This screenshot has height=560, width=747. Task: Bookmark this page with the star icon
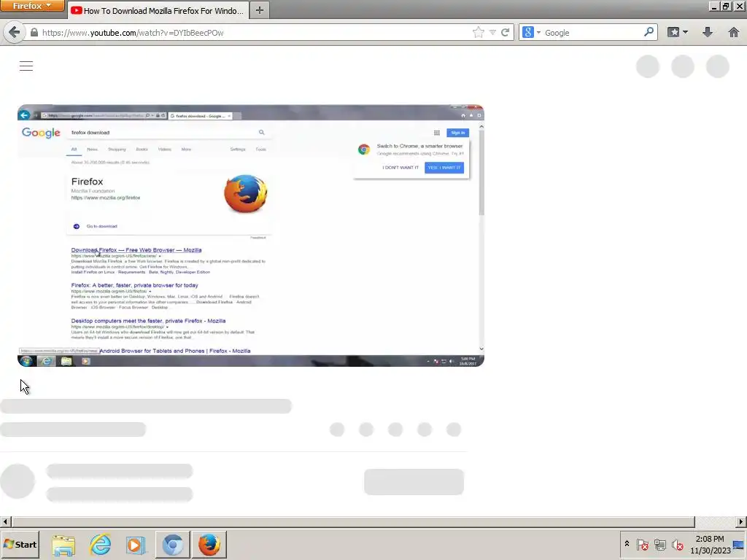[479, 32]
